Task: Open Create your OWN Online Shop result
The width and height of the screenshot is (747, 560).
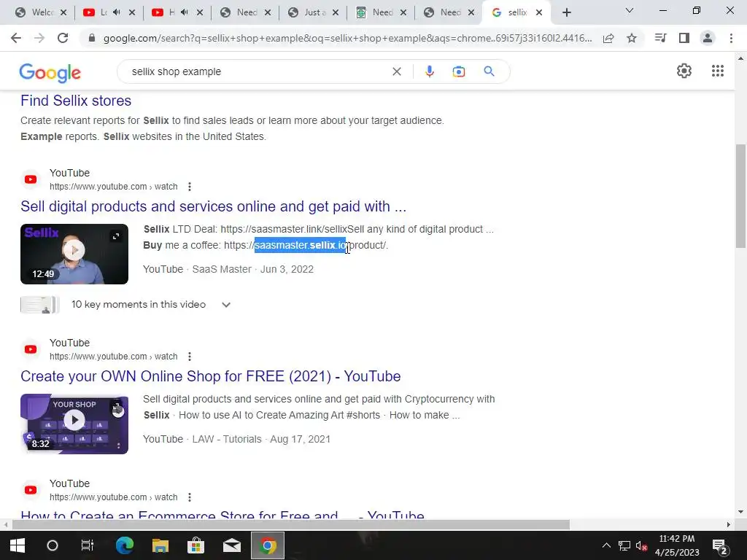Action: click(211, 377)
